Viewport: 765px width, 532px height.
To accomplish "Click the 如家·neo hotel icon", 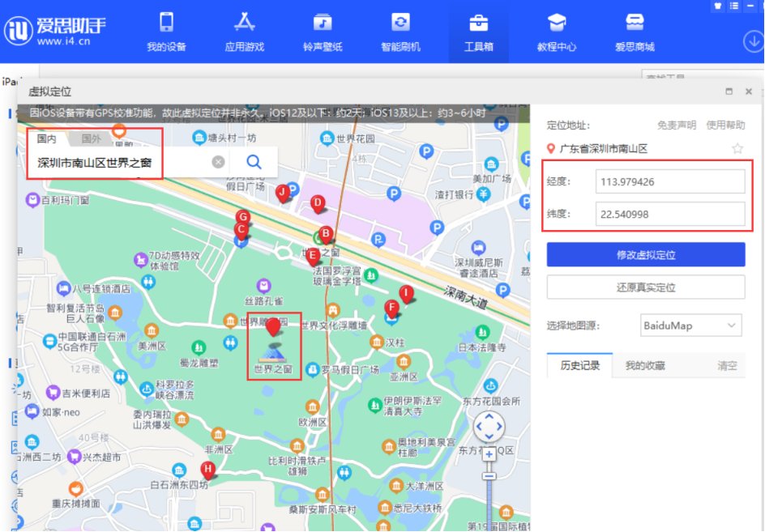I will 32,411.
